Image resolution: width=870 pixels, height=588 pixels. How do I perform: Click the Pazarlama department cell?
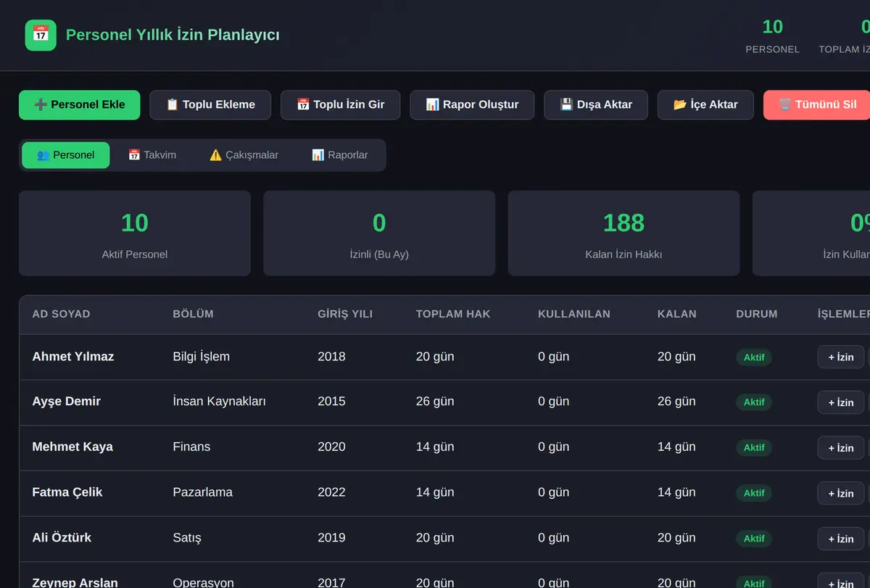click(203, 492)
